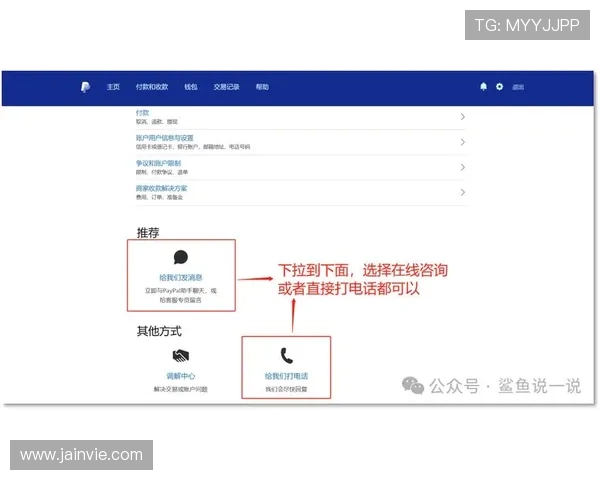The width and height of the screenshot is (600, 480).
Task: Click the 费用、订单、准备金 subtitle text
Action: (159, 197)
